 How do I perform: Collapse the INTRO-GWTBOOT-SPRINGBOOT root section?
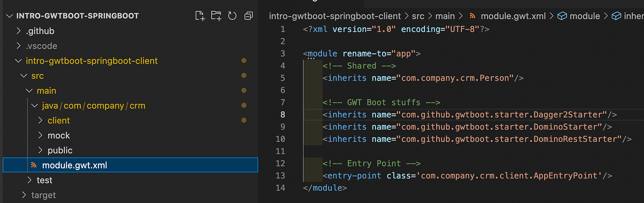point(9,16)
